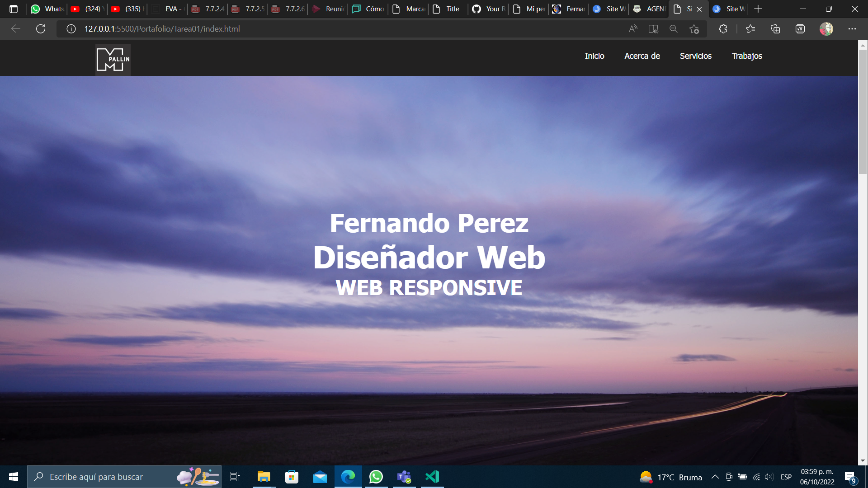This screenshot has width=868, height=488.
Task: Toggle the favorites star for this page
Action: click(694, 28)
